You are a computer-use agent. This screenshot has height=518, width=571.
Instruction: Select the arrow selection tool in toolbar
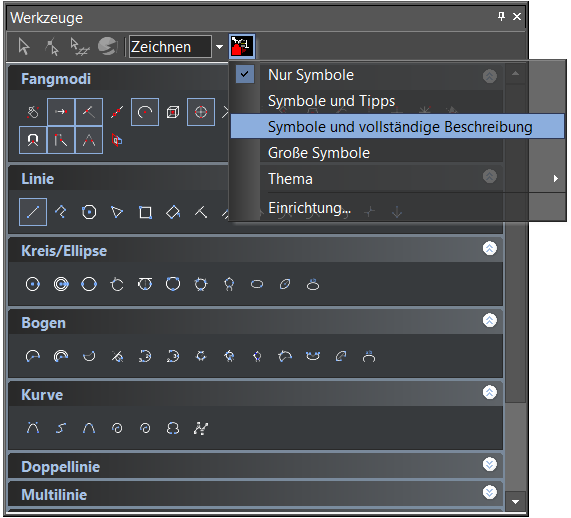24,47
